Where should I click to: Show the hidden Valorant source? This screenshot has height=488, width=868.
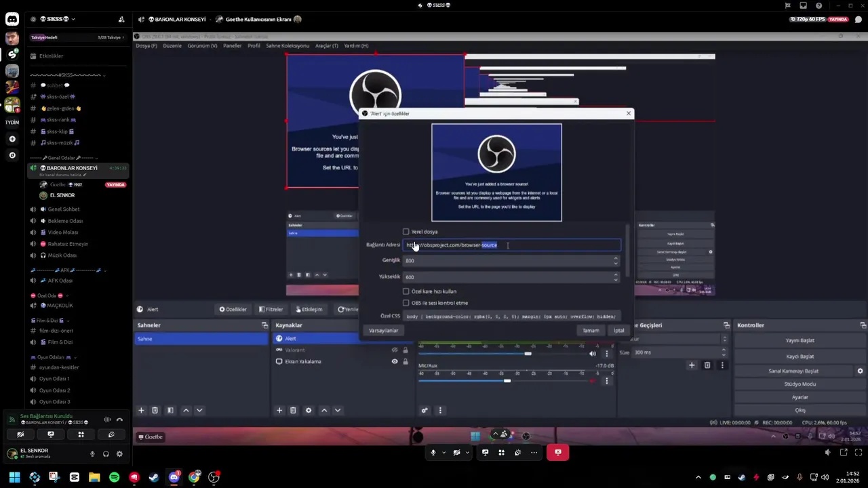pos(395,350)
